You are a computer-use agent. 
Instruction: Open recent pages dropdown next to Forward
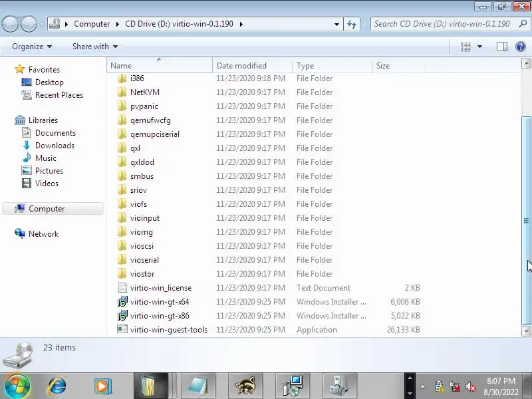tap(42, 25)
